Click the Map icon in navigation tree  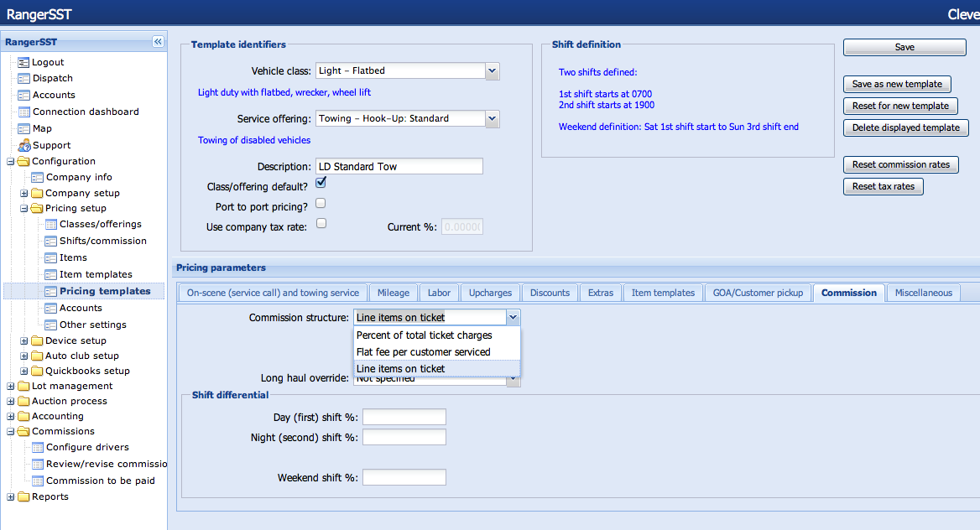coord(23,128)
